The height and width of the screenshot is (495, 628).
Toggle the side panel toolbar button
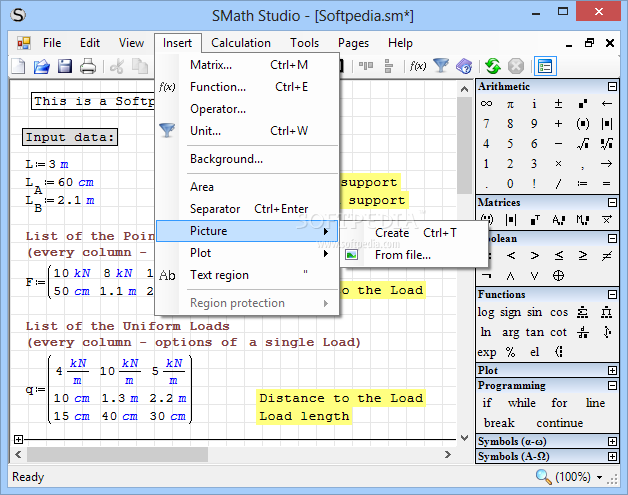coord(545,66)
